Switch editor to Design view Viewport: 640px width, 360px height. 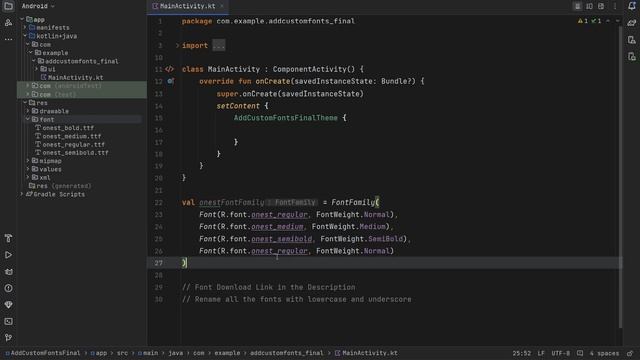601,6
